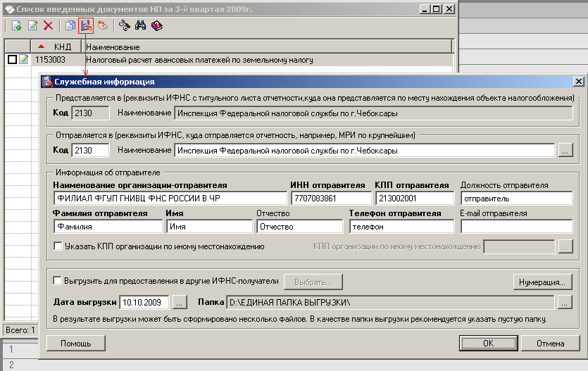The width and height of the screenshot is (588, 371).
Task: Click the orange import toolbar icon
Action: 102,25
